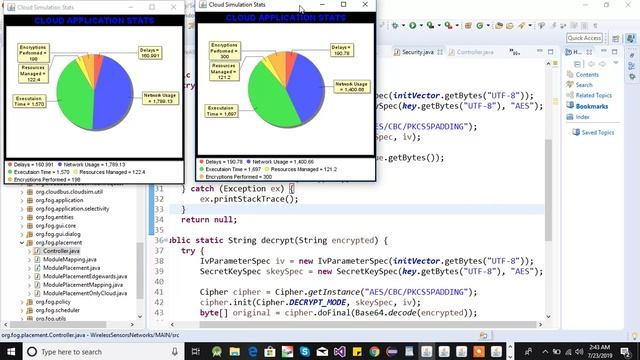
Task: Click the Search flashlight toolbar icon
Action: [x=522, y=25]
